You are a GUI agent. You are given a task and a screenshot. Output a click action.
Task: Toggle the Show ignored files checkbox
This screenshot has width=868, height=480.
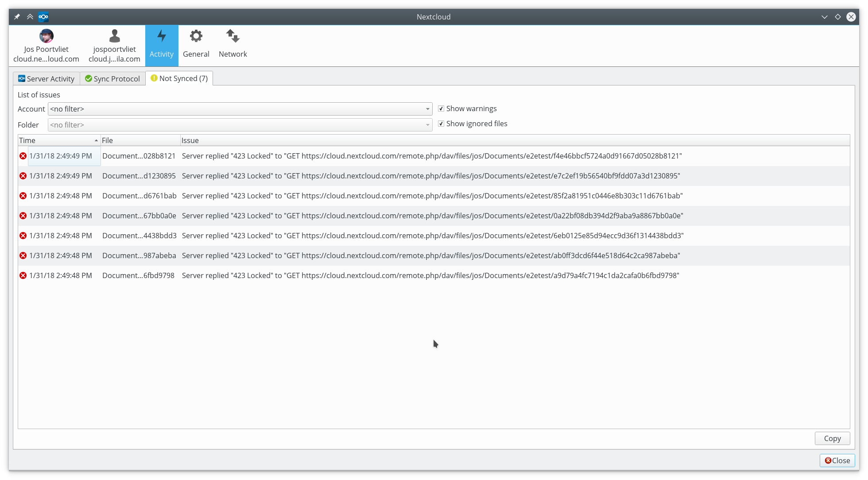point(441,124)
